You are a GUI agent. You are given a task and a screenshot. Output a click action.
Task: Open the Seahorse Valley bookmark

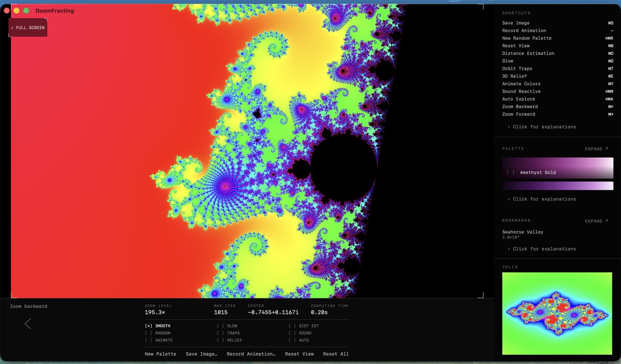click(x=523, y=234)
